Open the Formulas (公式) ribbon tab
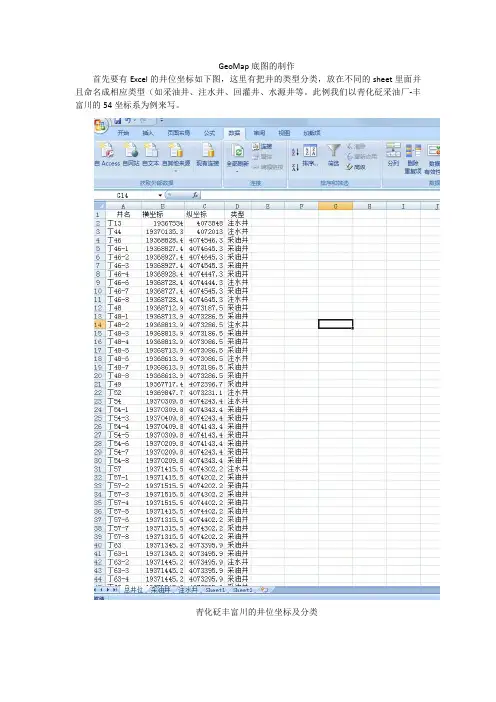496x702 pixels. [x=209, y=133]
